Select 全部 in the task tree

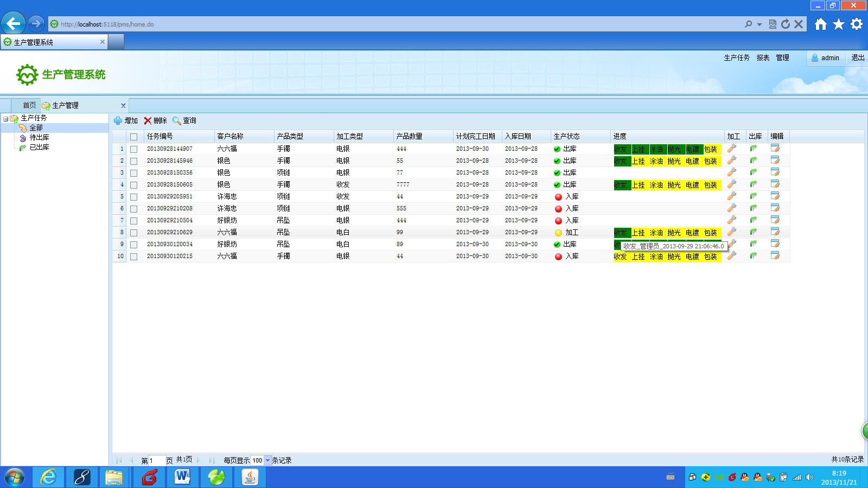(36, 128)
